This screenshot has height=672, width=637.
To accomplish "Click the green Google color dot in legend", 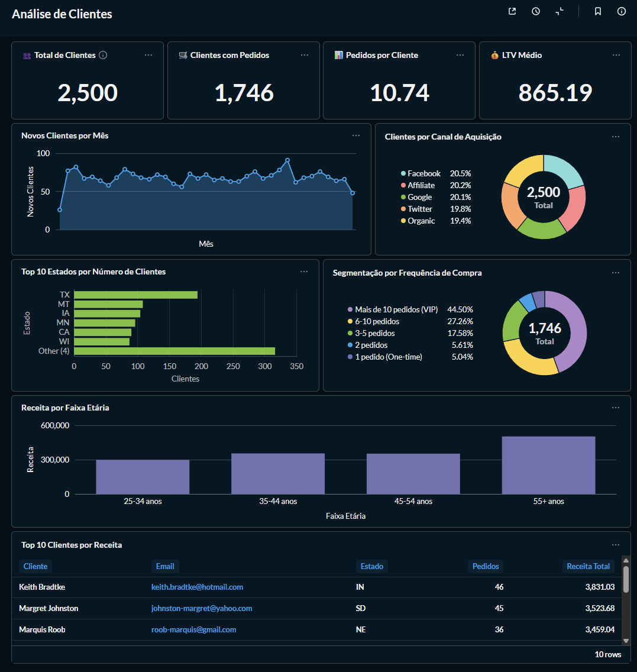I will pos(403,197).
